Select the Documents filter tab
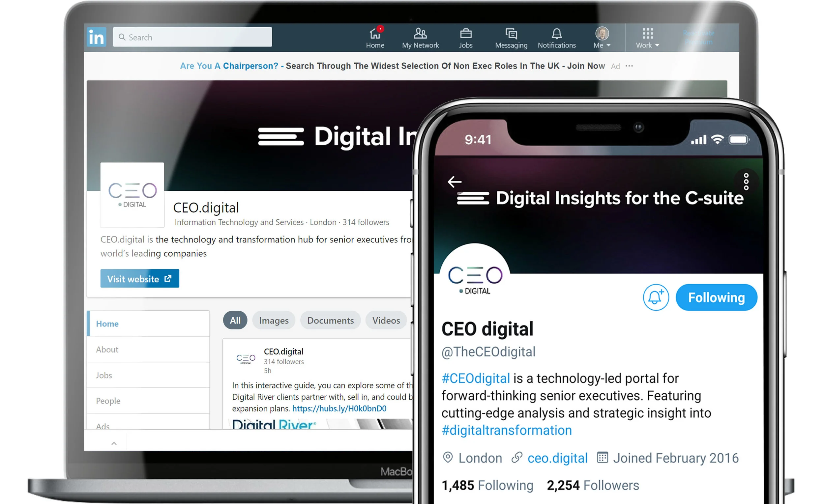The image size is (824, 504). coord(330,320)
